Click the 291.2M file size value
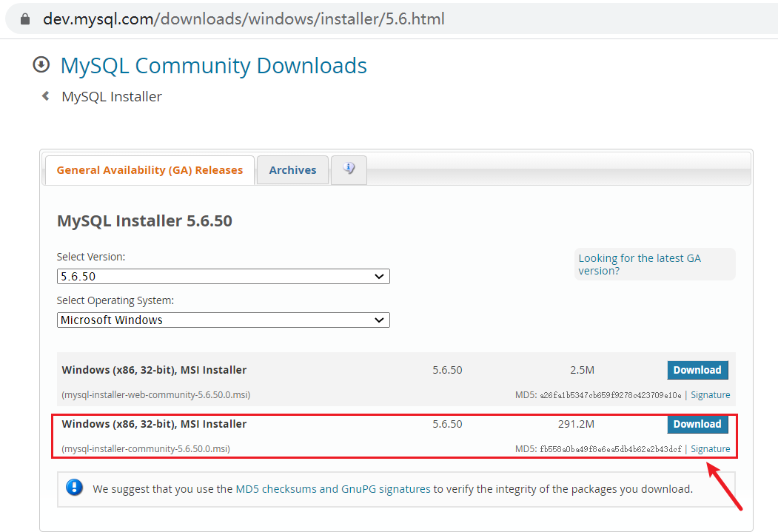778x532 pixels. click(576, 424)
